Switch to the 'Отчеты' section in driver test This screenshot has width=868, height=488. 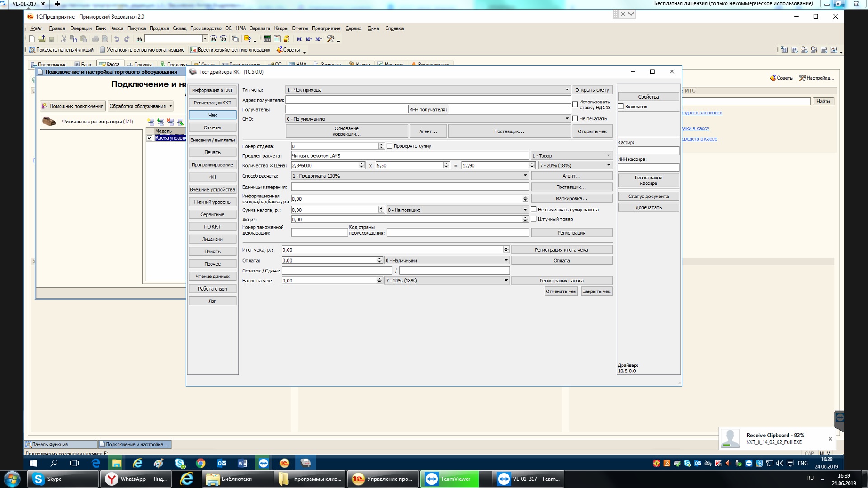tap(212, 127)
